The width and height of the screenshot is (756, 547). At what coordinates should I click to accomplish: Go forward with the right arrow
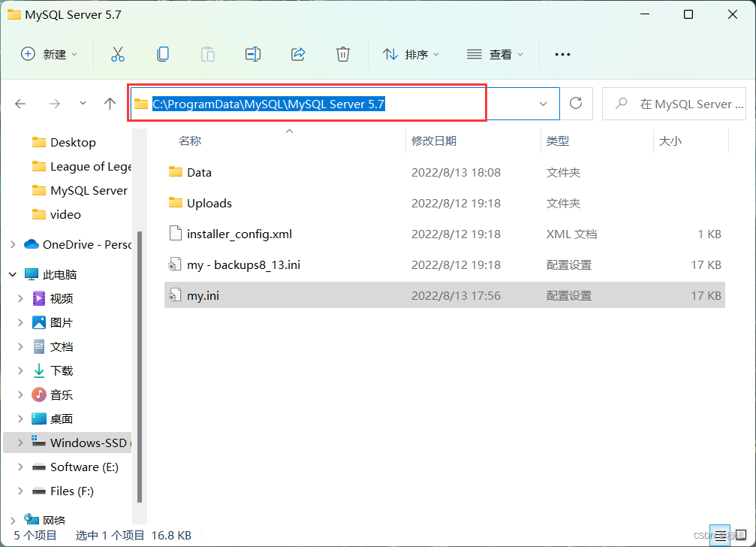55,103
